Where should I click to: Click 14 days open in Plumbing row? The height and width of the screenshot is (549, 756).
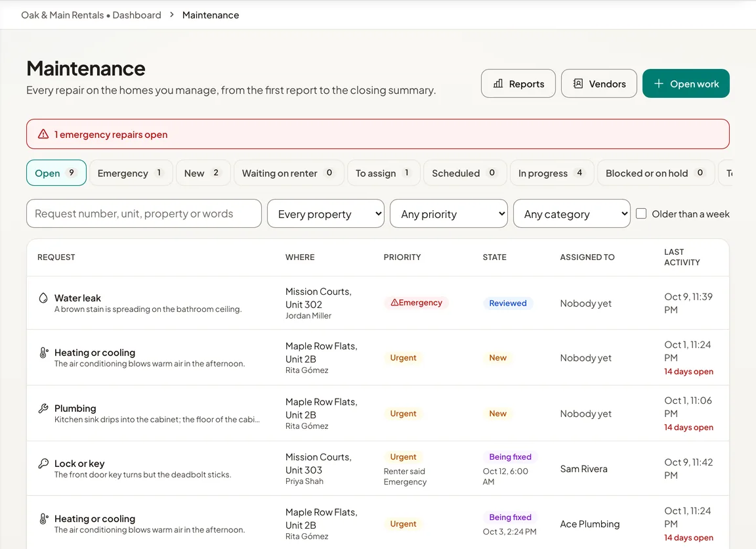(688, 427)
